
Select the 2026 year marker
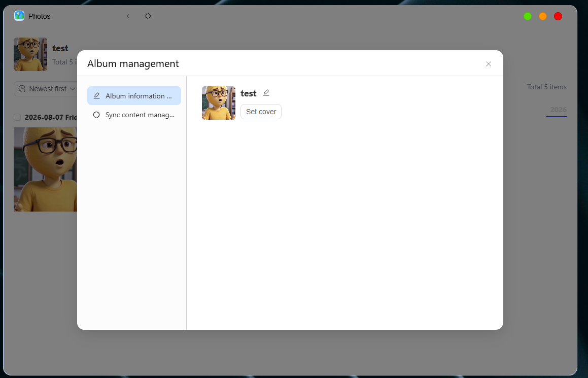pyautogui.click(x=558, y=110)
